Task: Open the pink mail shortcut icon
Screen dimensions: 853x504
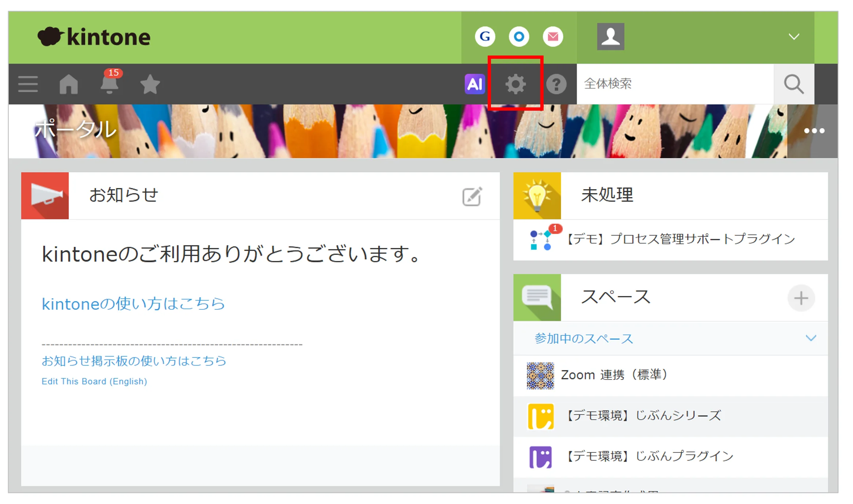Action: (x=553, y=37)
